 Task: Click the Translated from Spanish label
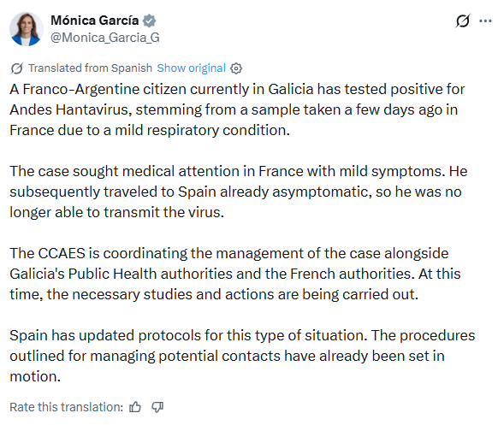(x=90, y=68)
